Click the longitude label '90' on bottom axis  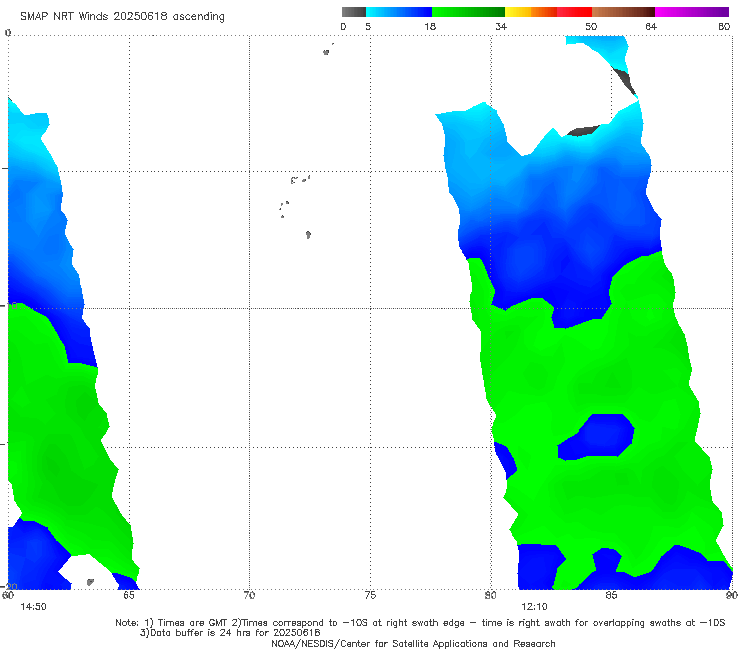732,595
